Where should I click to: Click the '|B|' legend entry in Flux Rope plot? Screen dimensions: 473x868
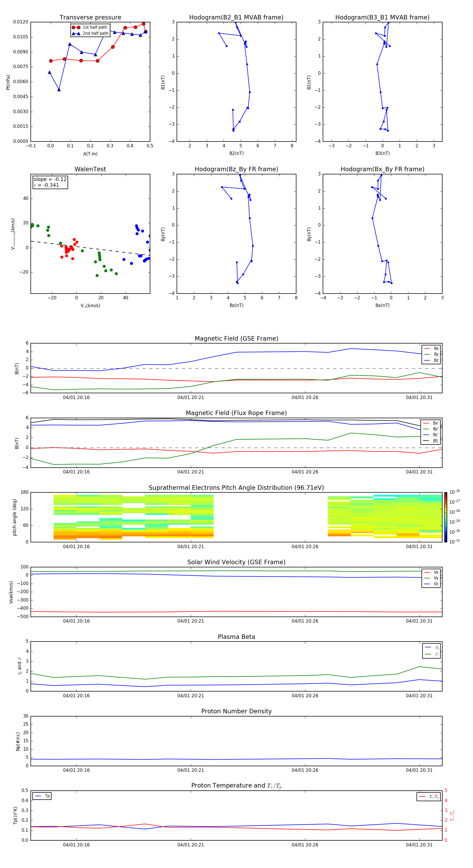431,441
